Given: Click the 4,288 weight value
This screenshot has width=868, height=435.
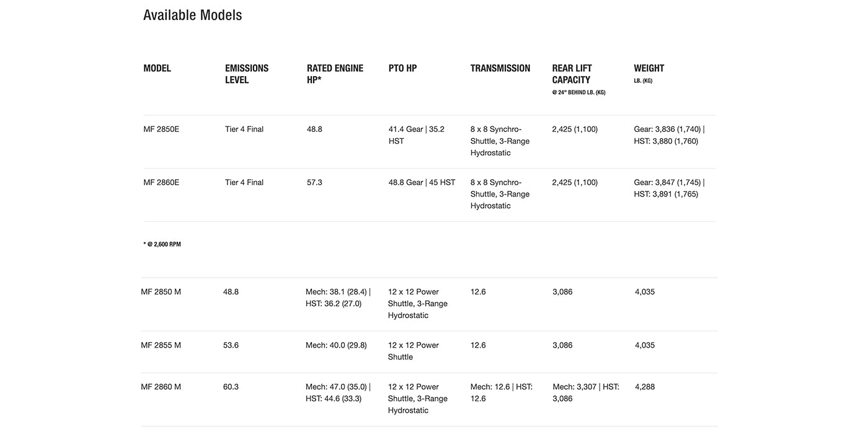Looking at the screenshot, I should (x=645, y=387).
